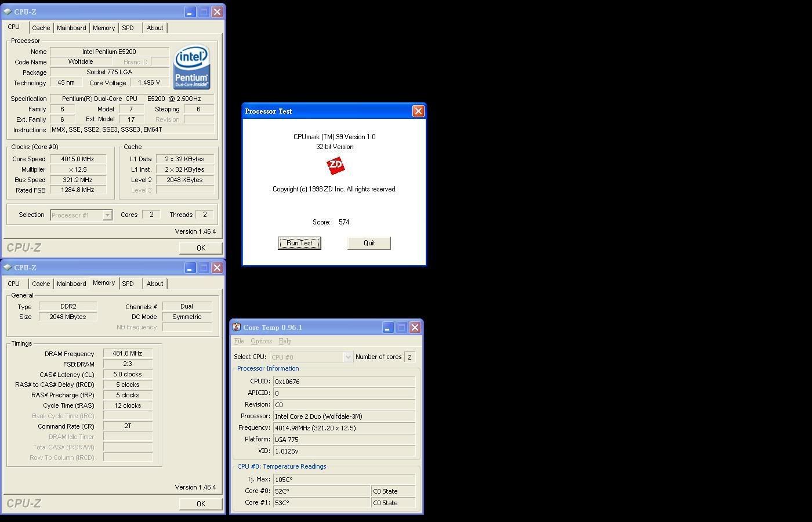
Task: Open SPD tab in bottom CPU-Z window
Action: click(x=128, y=284)
